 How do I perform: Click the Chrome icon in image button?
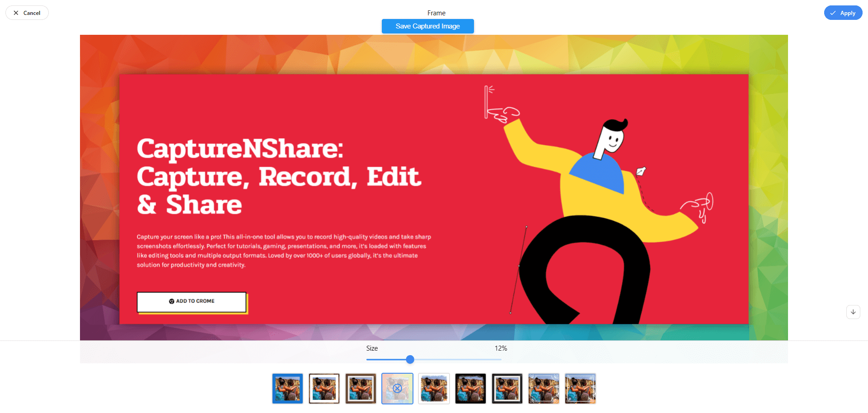point(172,301)
